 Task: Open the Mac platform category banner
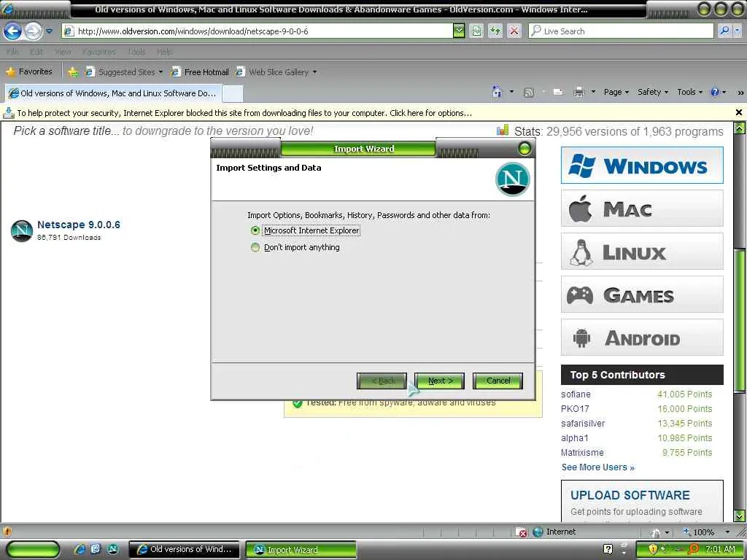(642, 209)
